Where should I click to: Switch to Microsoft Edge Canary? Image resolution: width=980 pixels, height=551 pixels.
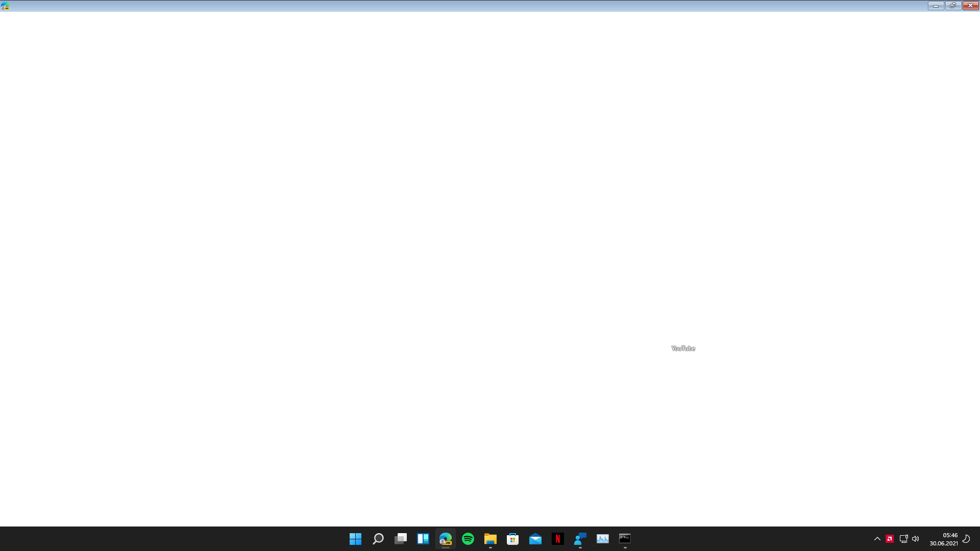(446, 539)
